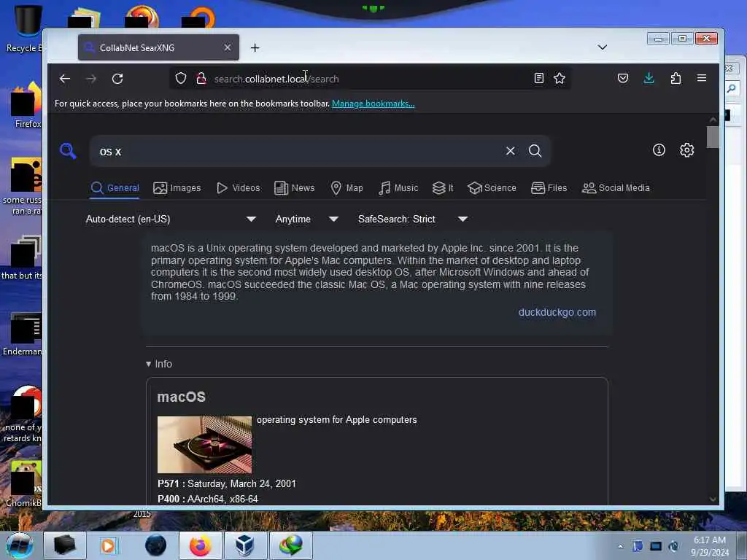The image size is (747, 560).
Task: Open the Firefox hamburger menu
Action: 702,78
